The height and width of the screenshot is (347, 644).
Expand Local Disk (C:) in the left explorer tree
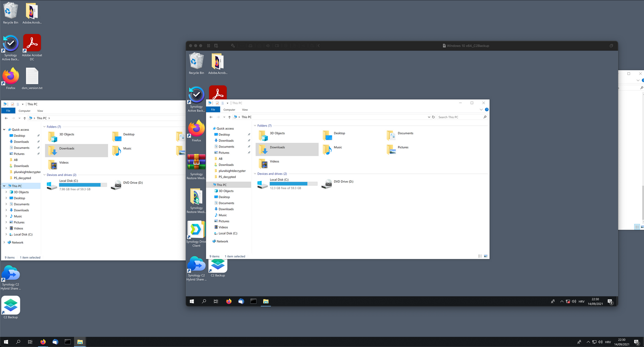(x=6, y=234)
